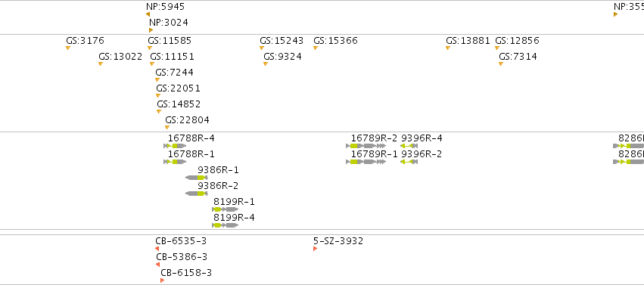The height and width of the screenshot is (285, 644).
Task: Select the 9396R-4 amplicon glyph
Action: pyautogui.click(x=409, y=146)
